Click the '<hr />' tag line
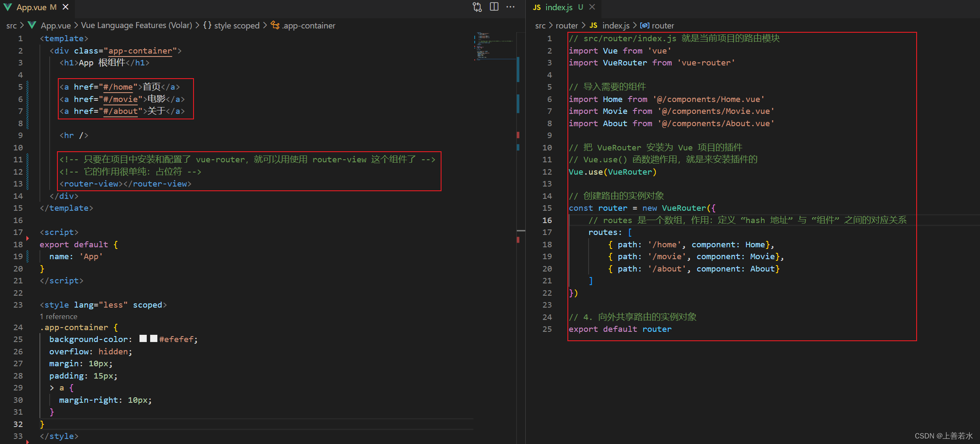The width and height of the screenshot is (980, 444). 74,136
